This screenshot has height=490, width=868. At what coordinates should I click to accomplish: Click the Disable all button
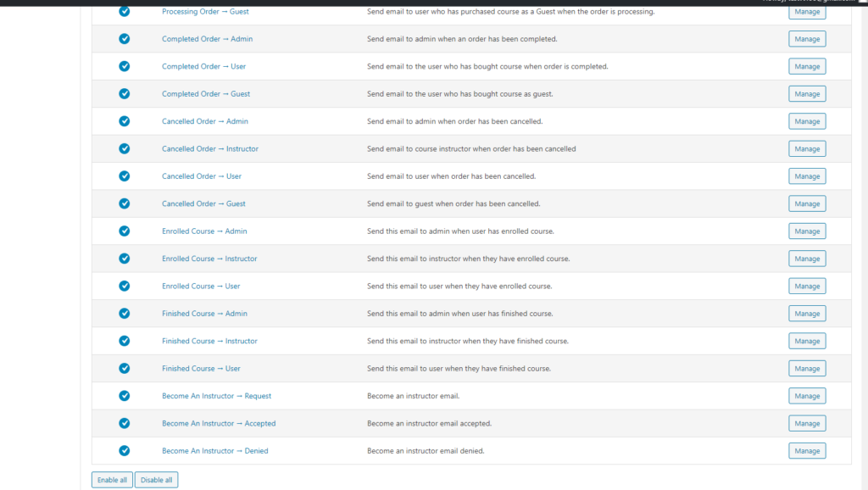tap(156, 480)
